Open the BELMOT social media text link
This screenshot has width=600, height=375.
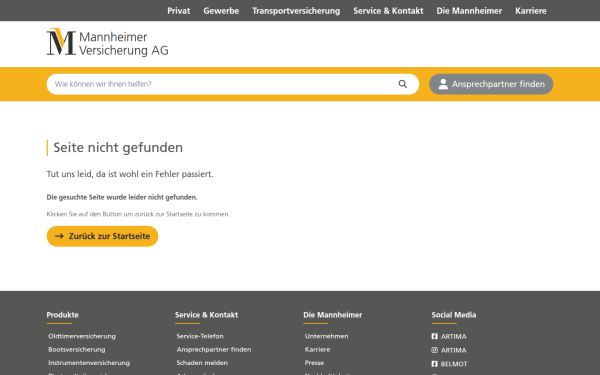454,364
